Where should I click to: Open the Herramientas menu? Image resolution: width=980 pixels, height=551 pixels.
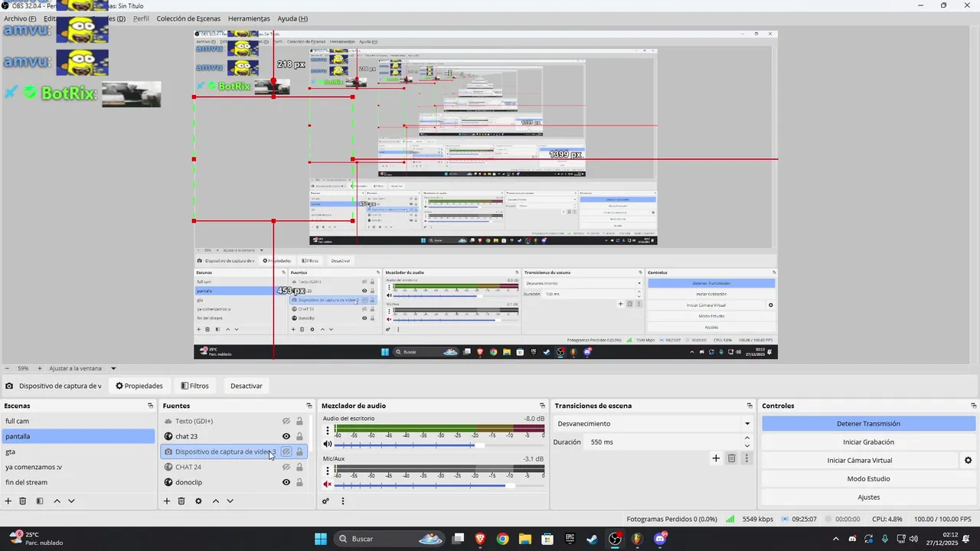[249, 18]
